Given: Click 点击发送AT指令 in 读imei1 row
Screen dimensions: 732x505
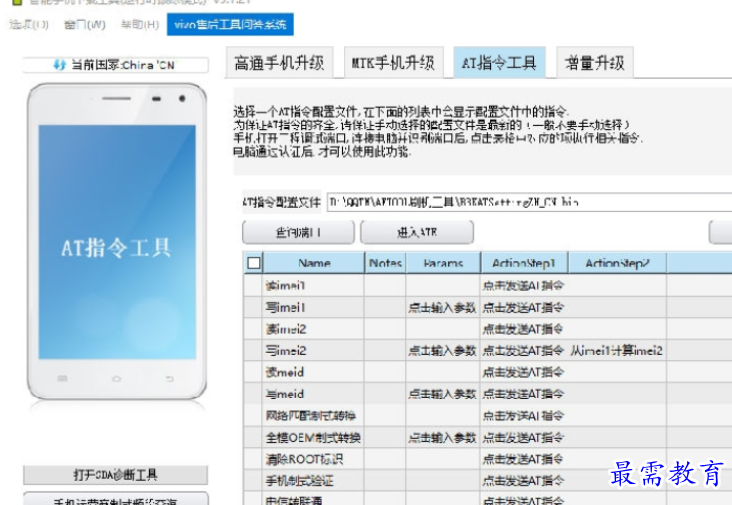Looking at the screenshot, I should tap(523, 285).
